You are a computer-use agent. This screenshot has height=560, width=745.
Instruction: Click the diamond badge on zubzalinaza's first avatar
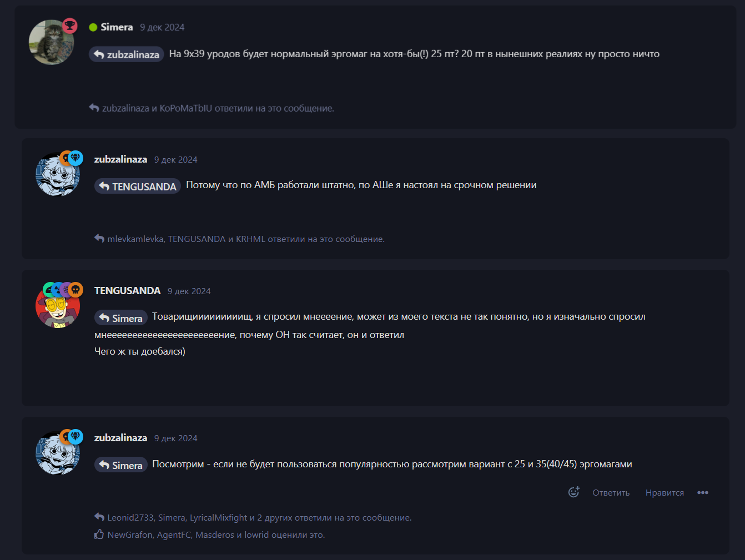point(75,158)
